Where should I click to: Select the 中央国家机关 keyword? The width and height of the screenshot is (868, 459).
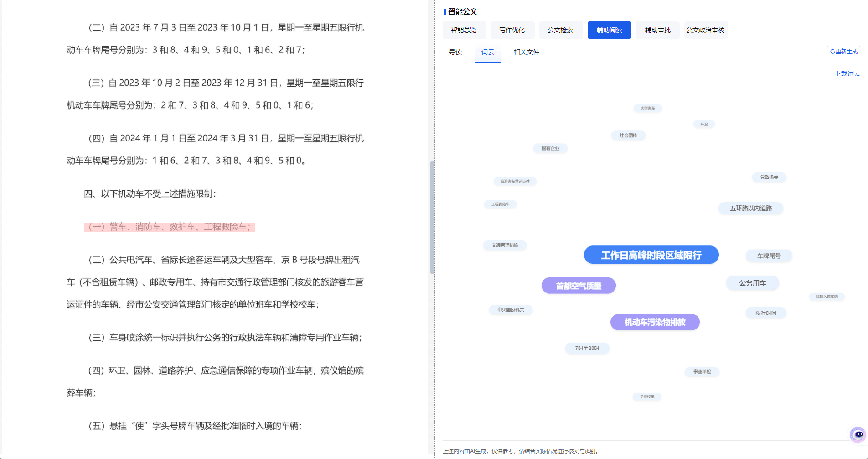tap(511, 309)
